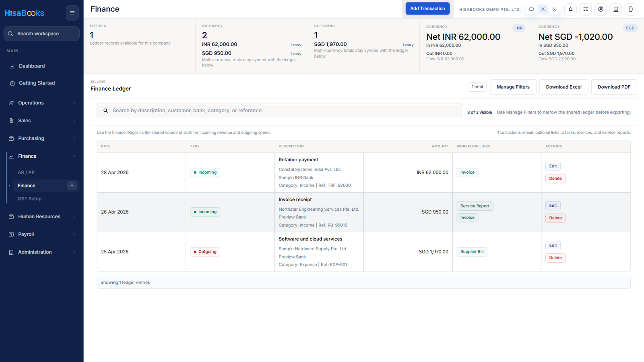Expand the Administration menu chevron
The width and height of the screenshot is (644, 362).
tap(74, 252)
